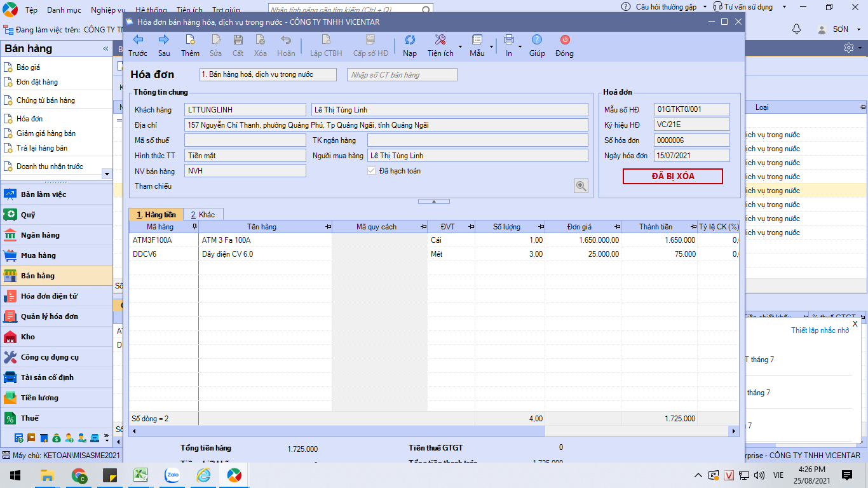The width and height of the screenshot is (868, 488).
Task: Open the Nghiệp vụ menu
Action: (x=108, y=10)
